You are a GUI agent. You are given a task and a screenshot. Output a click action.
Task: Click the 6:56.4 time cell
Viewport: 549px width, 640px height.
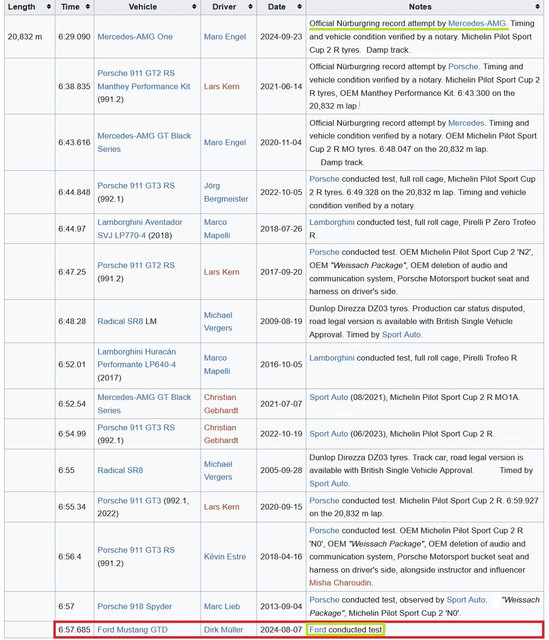click(74, 557)
